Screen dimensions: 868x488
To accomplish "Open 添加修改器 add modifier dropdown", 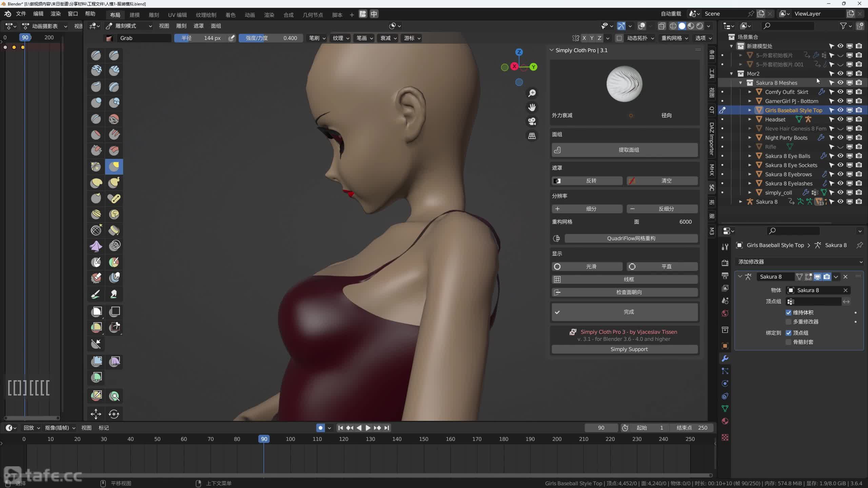I will (800, 262).
